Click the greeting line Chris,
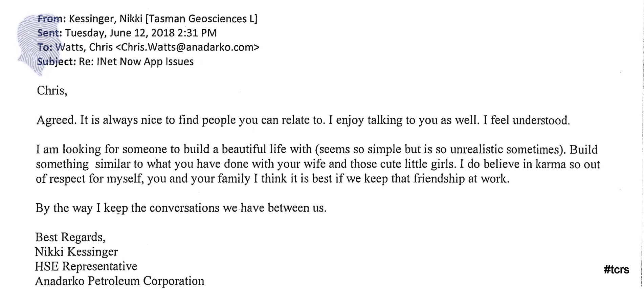 52,91
